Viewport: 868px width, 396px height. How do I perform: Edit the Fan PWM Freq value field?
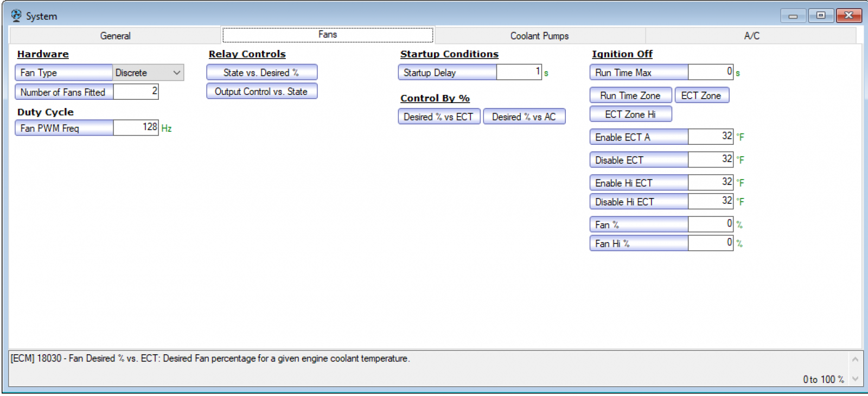[136, 127]
